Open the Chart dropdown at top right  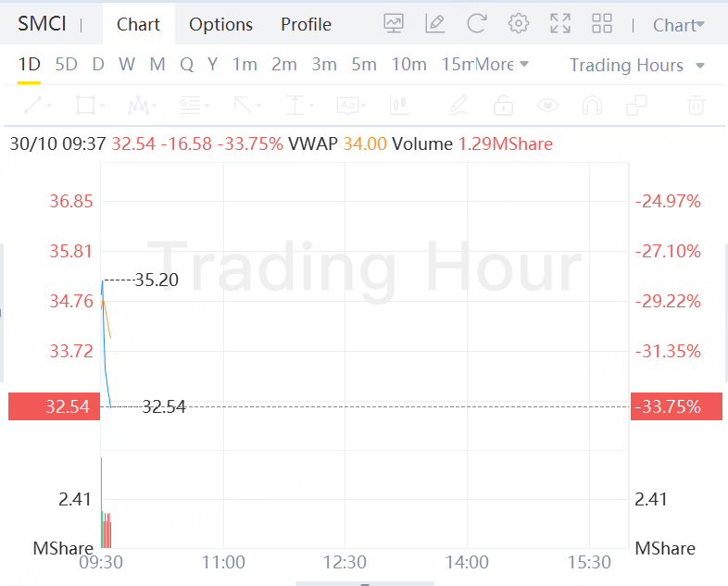click(x=678, y=25)
